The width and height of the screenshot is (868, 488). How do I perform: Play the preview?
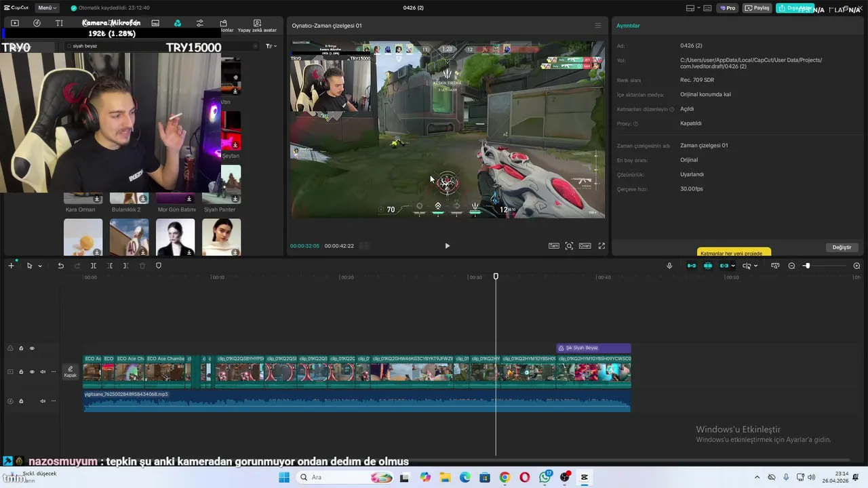(x=447, y=246)
